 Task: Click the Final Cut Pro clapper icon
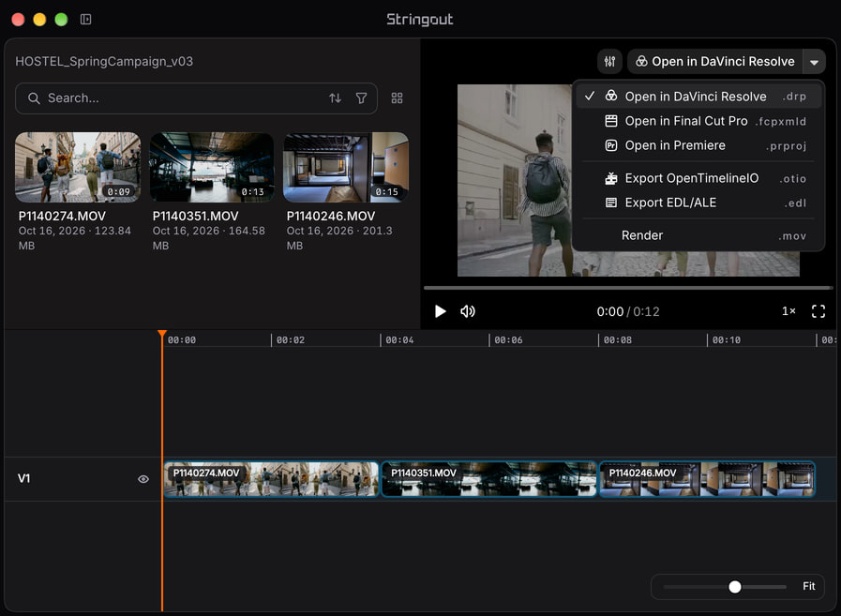click(x=611, y=121)
